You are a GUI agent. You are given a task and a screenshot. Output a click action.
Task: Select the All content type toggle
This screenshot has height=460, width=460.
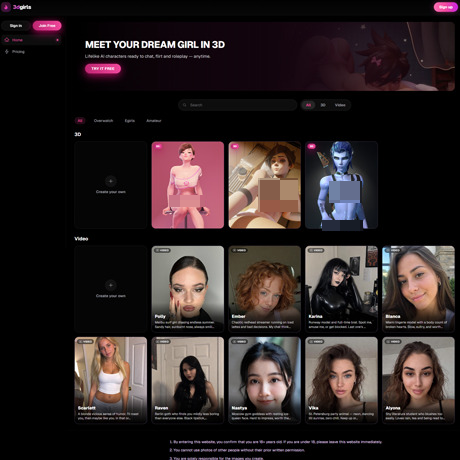pyautogui.click(x=308, y=105)
